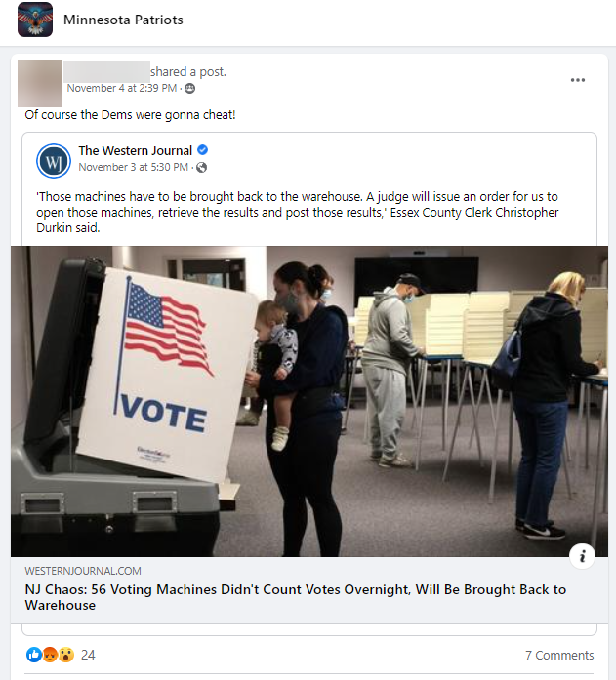The width and height of the screenshot is (616, 680).
Task: Open the Minnesota Patriots group name
Action: point(123,20)
